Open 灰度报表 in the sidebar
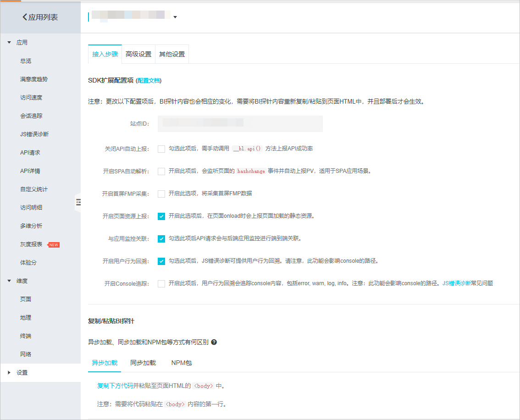Image resolution: width=520 pixels, height=420 pixels. [x=31, y=244]
